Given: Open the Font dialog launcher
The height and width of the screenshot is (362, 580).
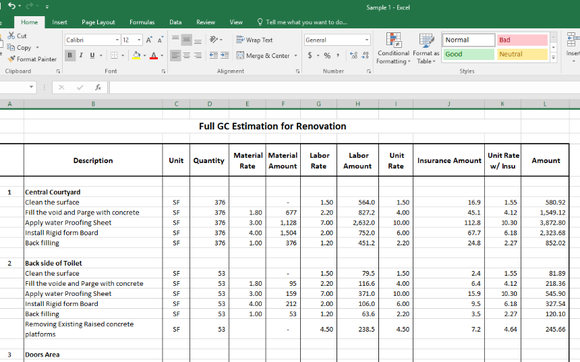Looking at the screenshot, I should (163, 71).
